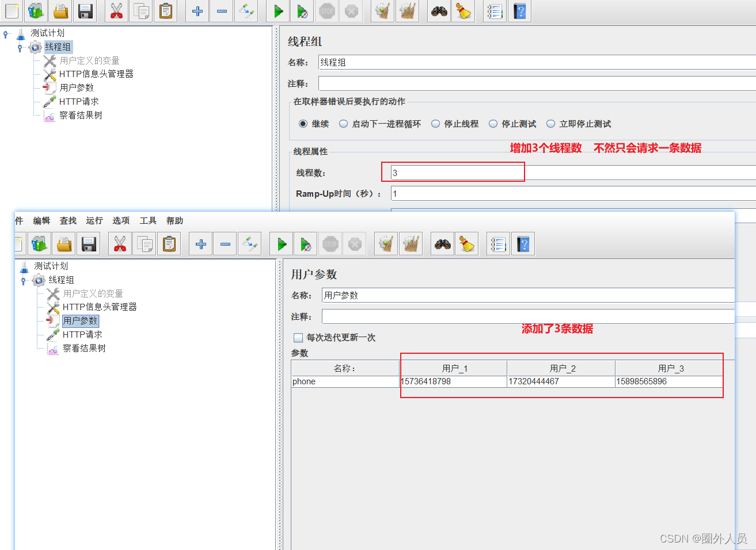Click the 用户_3 column header
This screenshot has width=756, height=550.
(x=670, y=368)
